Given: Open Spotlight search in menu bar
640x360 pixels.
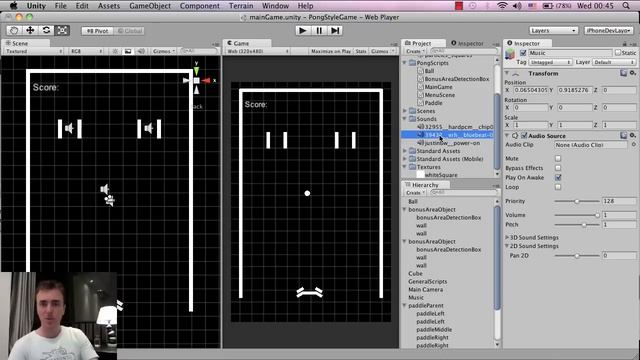Looking at the screenshot, I should click(x=626, y=6).
